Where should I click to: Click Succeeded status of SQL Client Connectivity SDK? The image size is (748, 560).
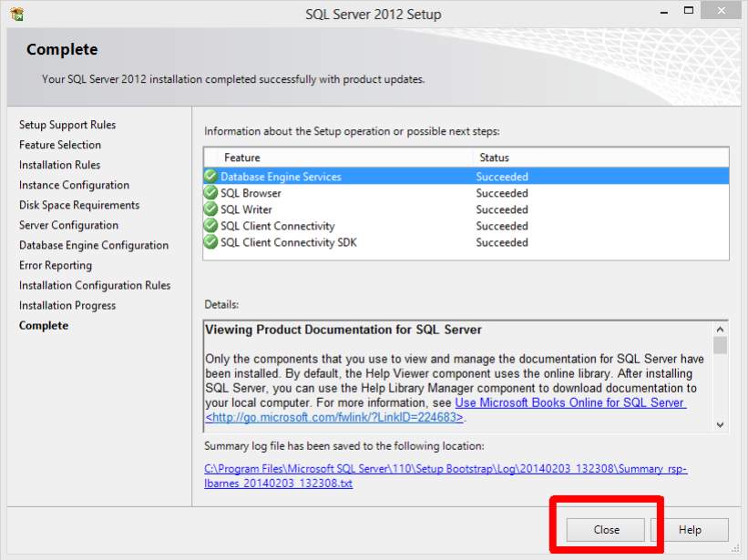[502, 242]
